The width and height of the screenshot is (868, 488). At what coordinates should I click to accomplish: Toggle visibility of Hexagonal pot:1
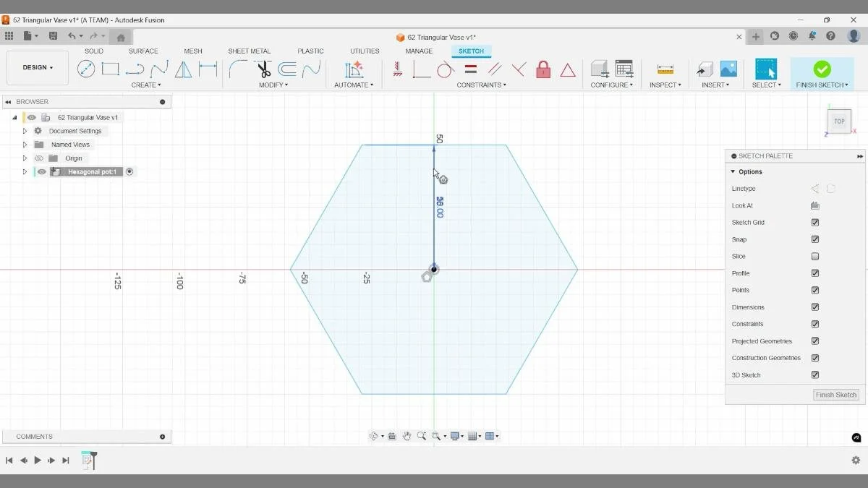(41, 171)
